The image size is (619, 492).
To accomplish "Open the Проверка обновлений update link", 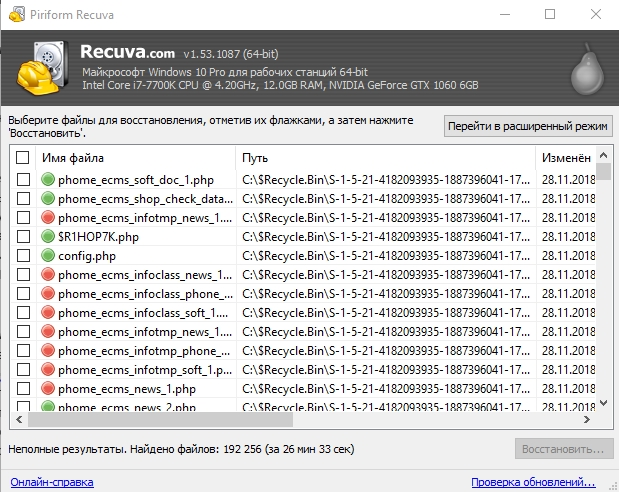I will 541,482.
